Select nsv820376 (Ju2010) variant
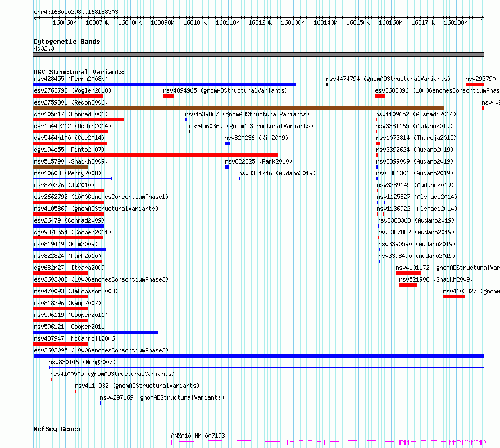 coord(64,185)
